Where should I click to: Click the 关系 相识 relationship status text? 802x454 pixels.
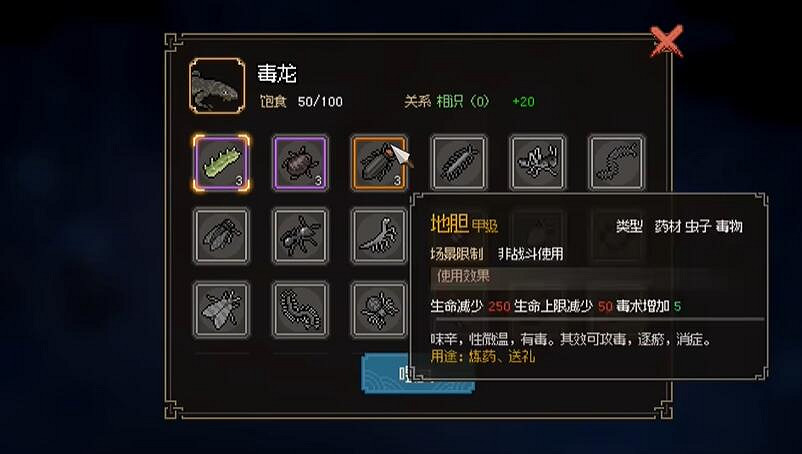447,101
